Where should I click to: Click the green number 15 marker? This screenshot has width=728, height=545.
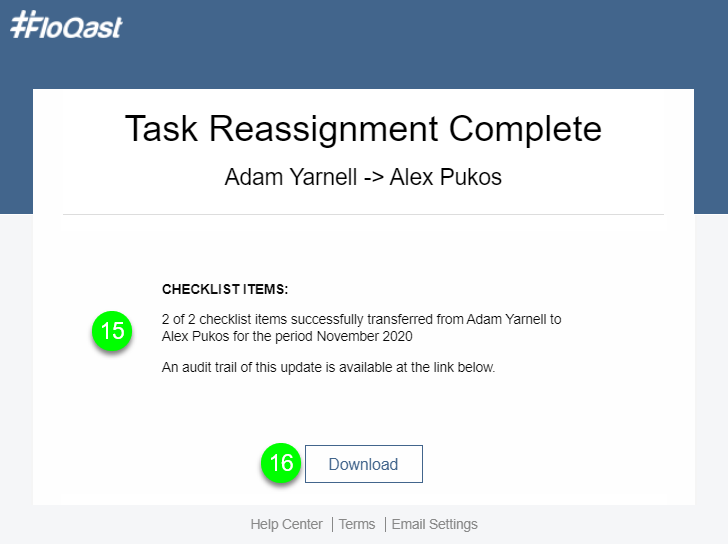112,331
